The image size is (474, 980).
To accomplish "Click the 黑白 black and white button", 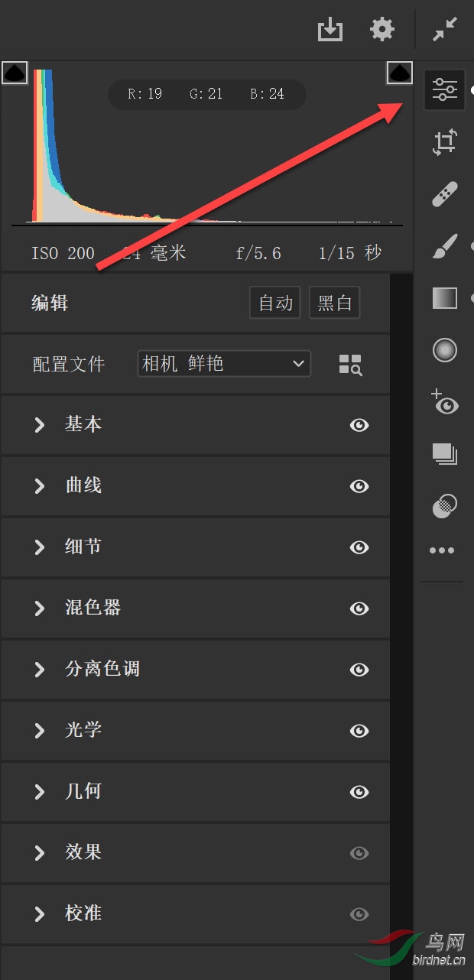I will coord(334,303).
